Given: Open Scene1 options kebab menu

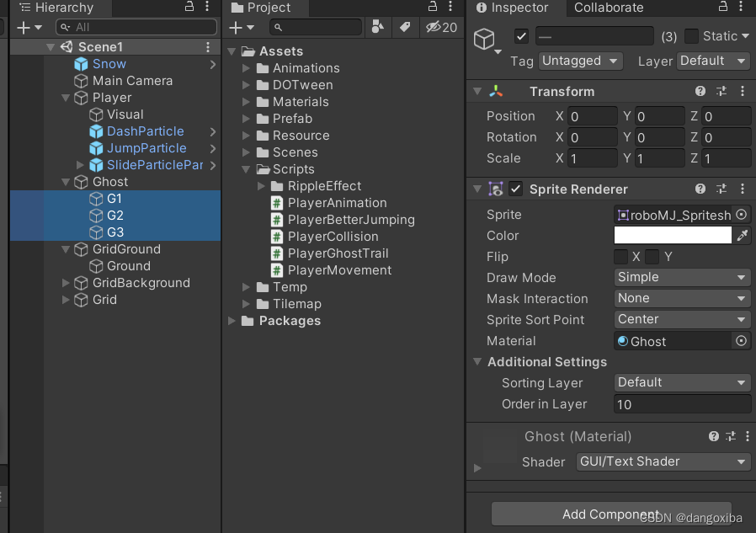Looking at the screenshot, I should (x=208, y=47).
